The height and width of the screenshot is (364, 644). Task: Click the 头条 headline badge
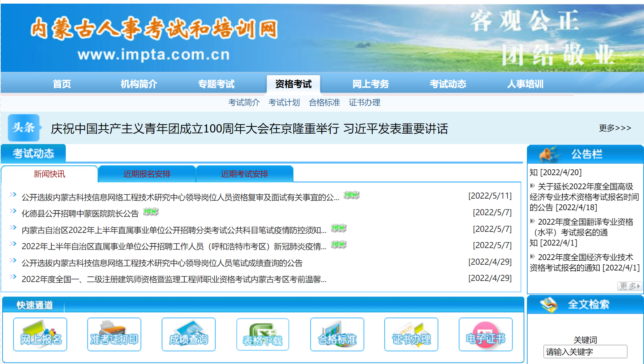pos(24,128)
